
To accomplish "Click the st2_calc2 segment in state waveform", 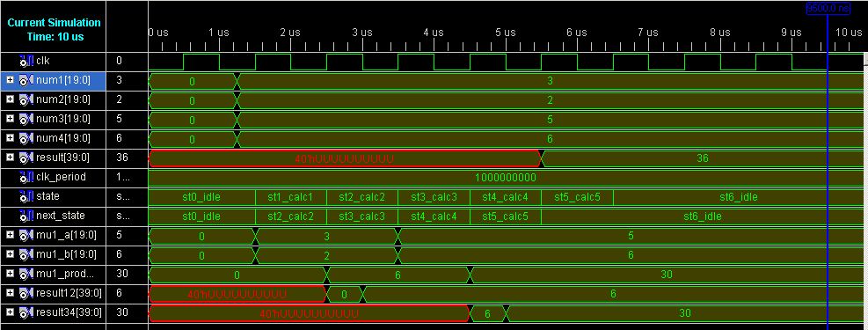I will click(362, 197).
